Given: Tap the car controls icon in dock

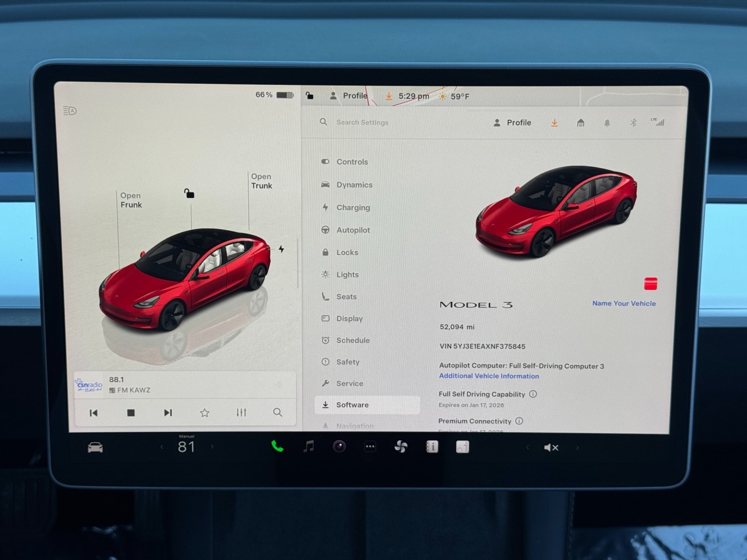Looking at the screenshot, I should [95, 447].
